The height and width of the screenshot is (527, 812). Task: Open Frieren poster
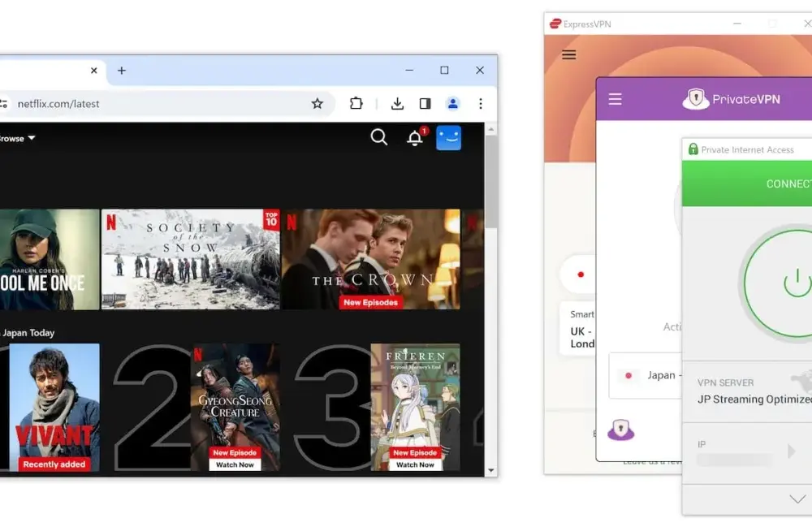[415, 408]
